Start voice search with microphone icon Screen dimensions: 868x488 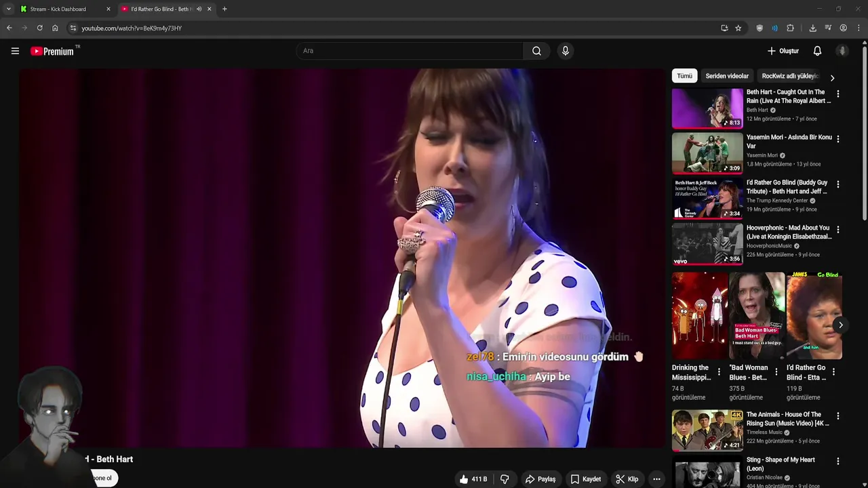(566, 51)
